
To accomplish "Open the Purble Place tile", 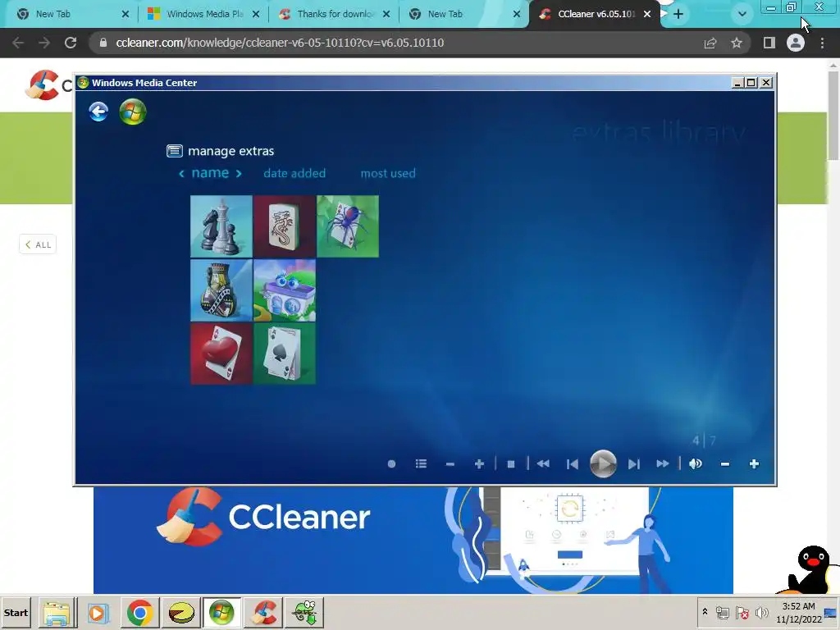I will pos(285,290).
